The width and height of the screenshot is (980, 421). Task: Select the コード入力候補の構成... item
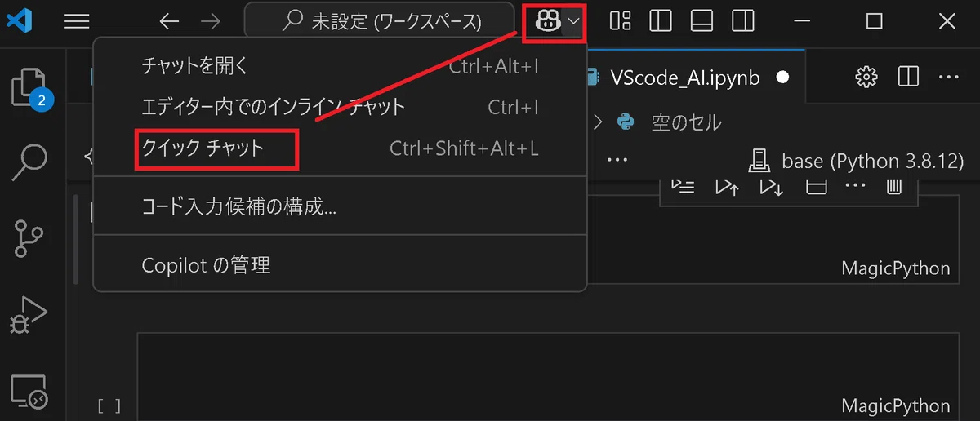tap(341, 206)
